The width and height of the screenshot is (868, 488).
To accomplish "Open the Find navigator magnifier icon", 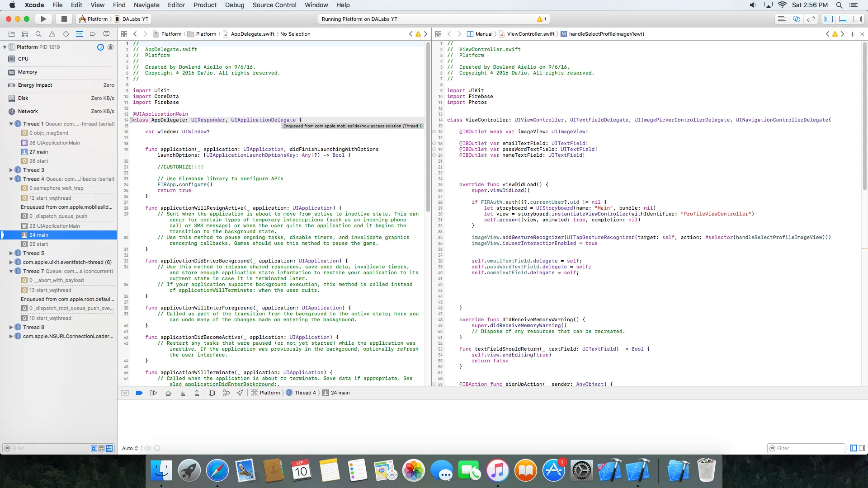I will pyautogui.click(x=38, y=34).
